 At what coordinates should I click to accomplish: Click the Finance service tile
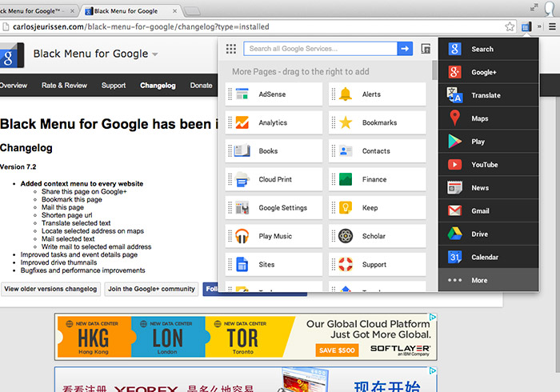coord(377,179)
